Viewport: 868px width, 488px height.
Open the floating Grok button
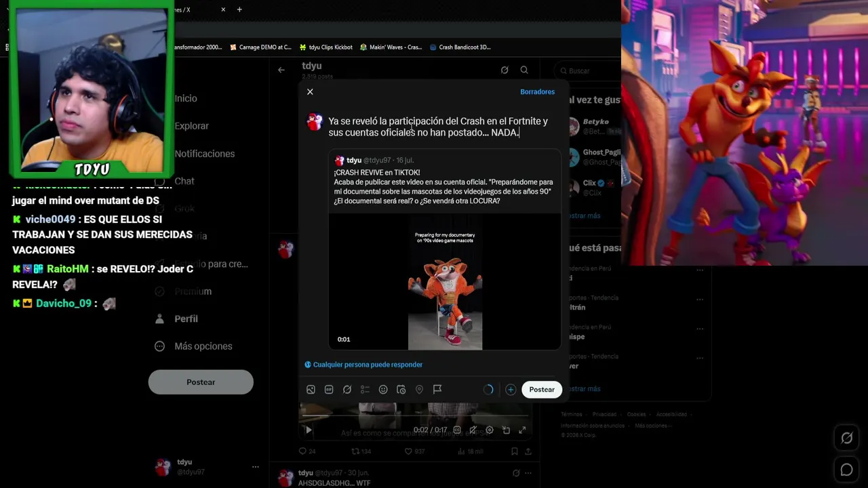click(847, 438)
